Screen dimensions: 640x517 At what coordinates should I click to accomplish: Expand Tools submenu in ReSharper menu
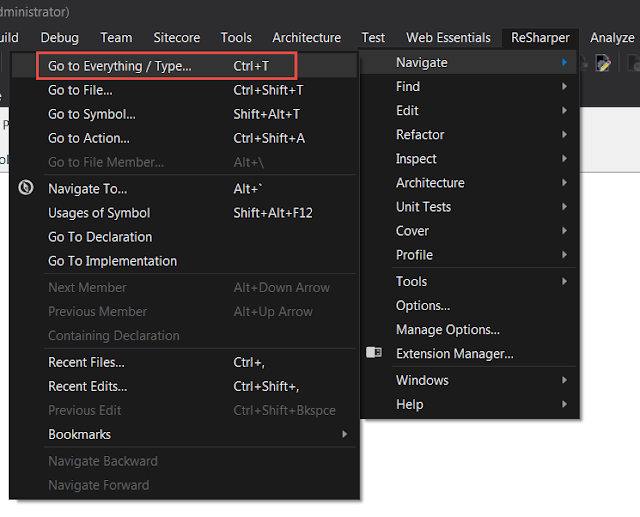click(x=469, y=282)
